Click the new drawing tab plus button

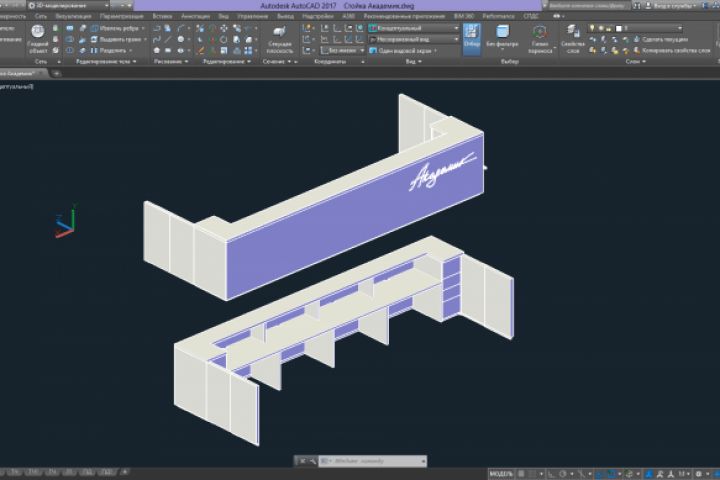56,73
